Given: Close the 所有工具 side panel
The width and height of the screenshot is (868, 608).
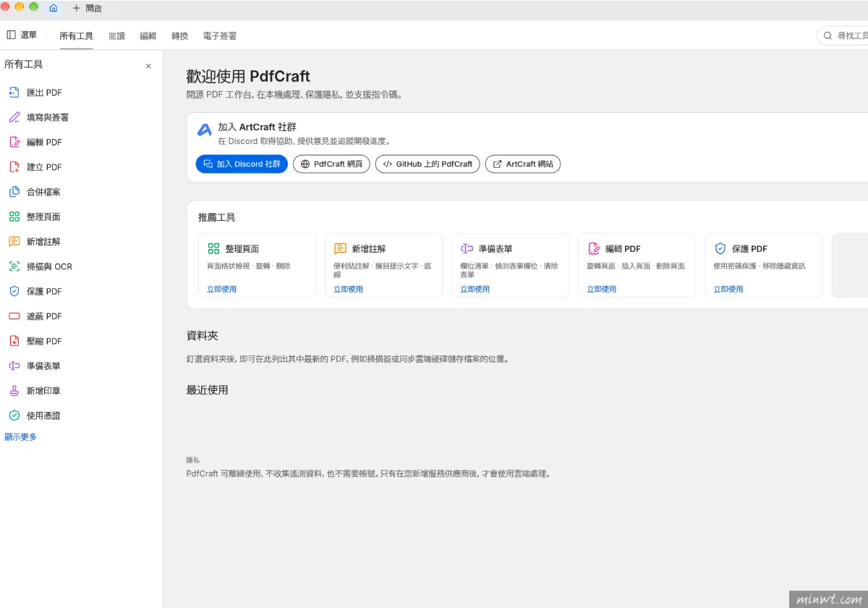Looking at the screenshot, I should click(x=148, y=66).
